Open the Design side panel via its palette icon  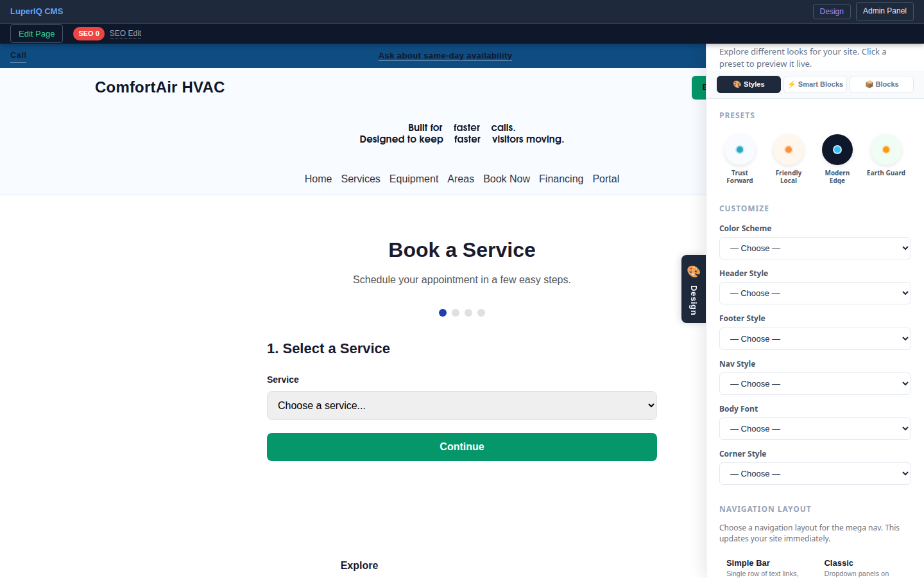(693, 271)
